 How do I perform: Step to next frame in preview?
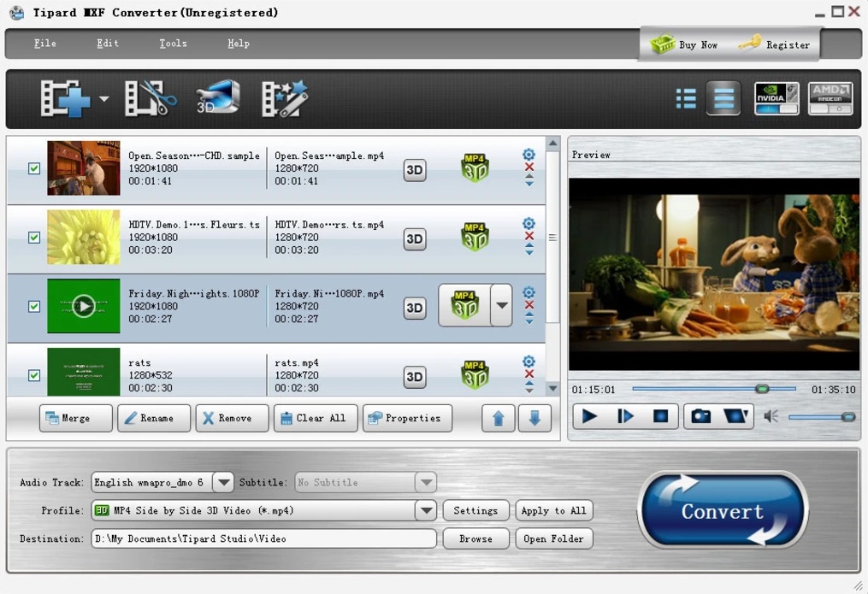point(625,416)
